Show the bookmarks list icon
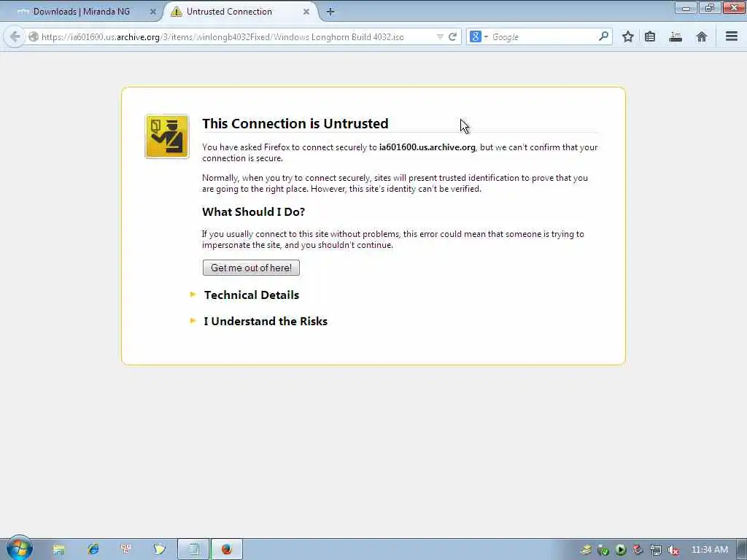Image resolution: width=747 pixels, height=560 pixels. click(650, 36)
